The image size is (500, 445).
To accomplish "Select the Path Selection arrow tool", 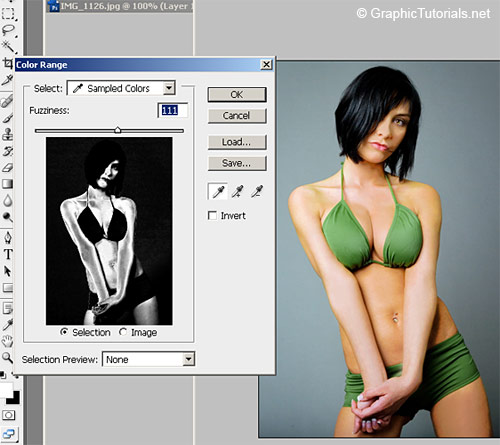I will 7,271.
